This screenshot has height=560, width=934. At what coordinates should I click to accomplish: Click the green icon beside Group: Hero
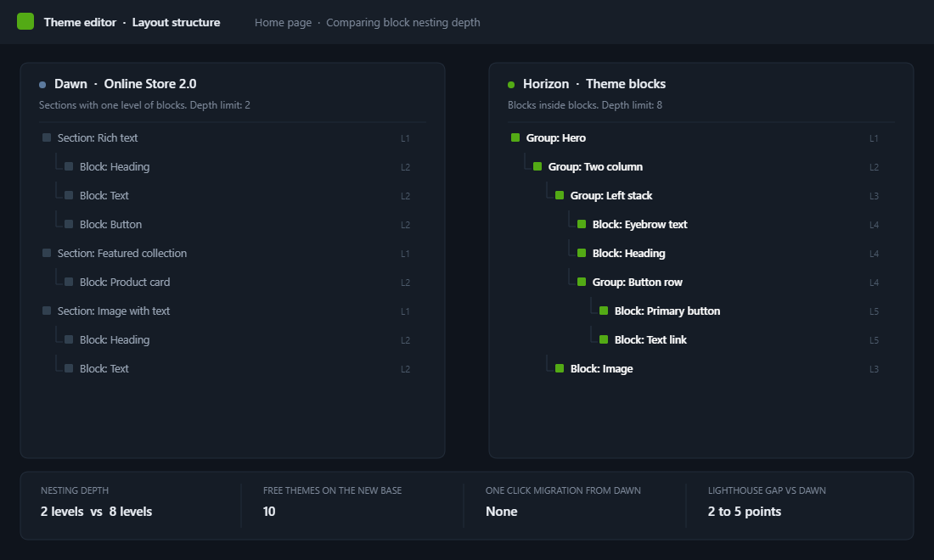pyautogui.click(x=515, y=137)
